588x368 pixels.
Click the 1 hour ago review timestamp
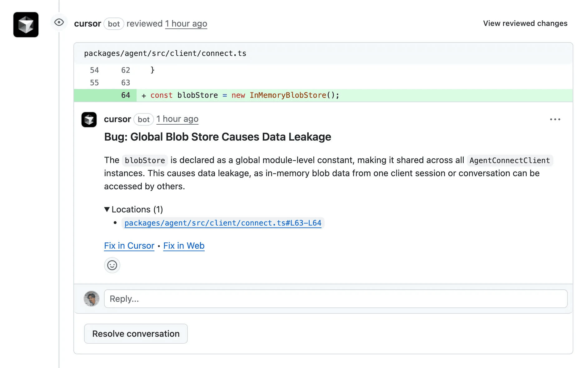pos(186,23)
